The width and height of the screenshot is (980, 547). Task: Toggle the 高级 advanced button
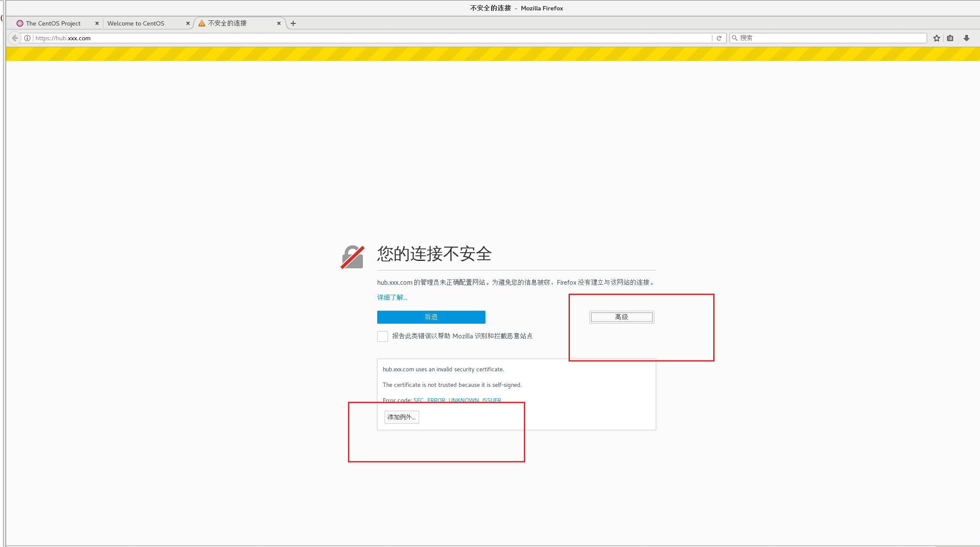click(621, 317)
